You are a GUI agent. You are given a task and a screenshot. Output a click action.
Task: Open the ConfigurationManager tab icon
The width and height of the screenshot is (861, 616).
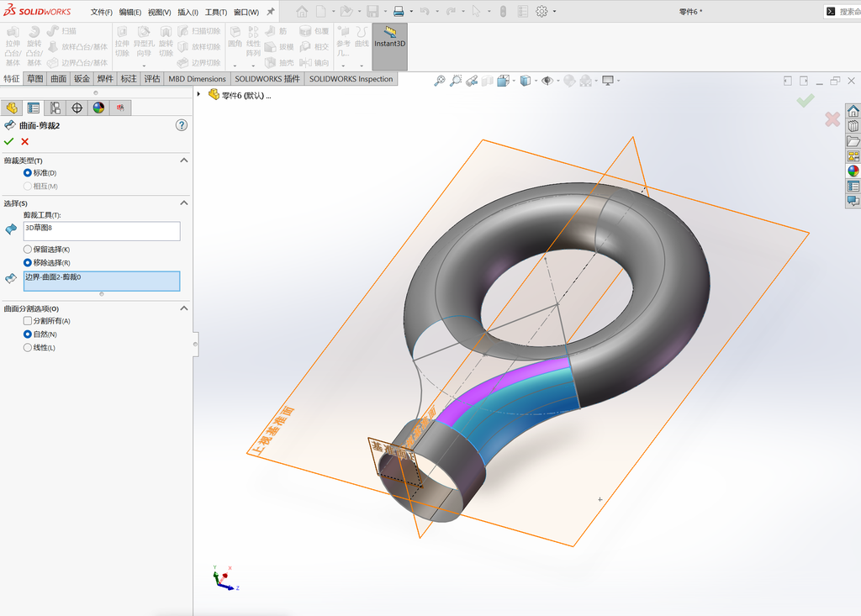55,108
